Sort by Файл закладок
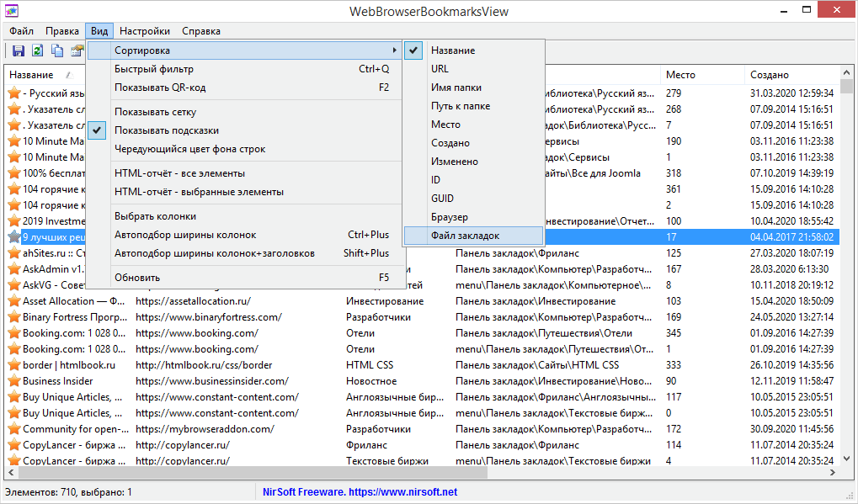This screenshot has width=858, height=504. [474, 236]
